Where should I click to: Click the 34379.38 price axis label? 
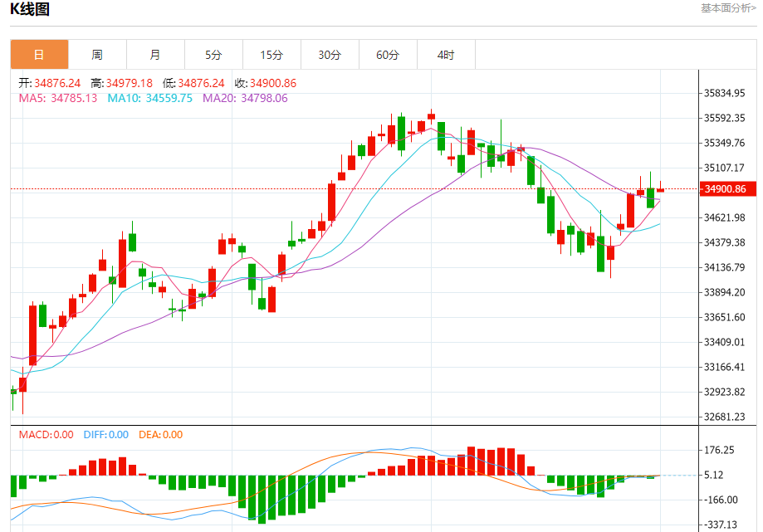(x=725, y=242)
